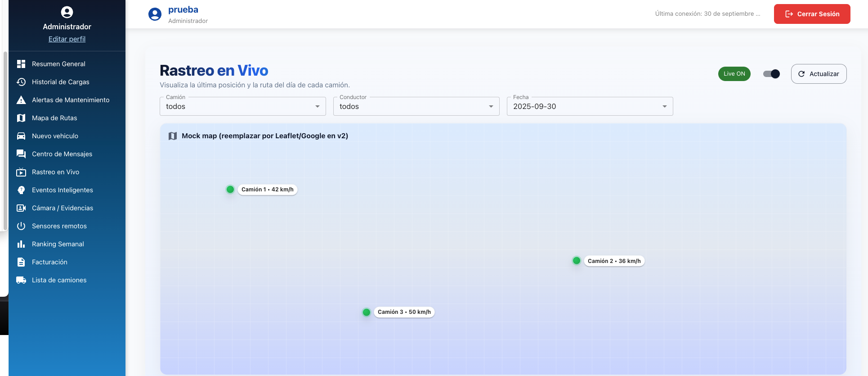The image size is (868, 376).
Task: Click the Eventos Inteligentes head icon
Action: 21,190
